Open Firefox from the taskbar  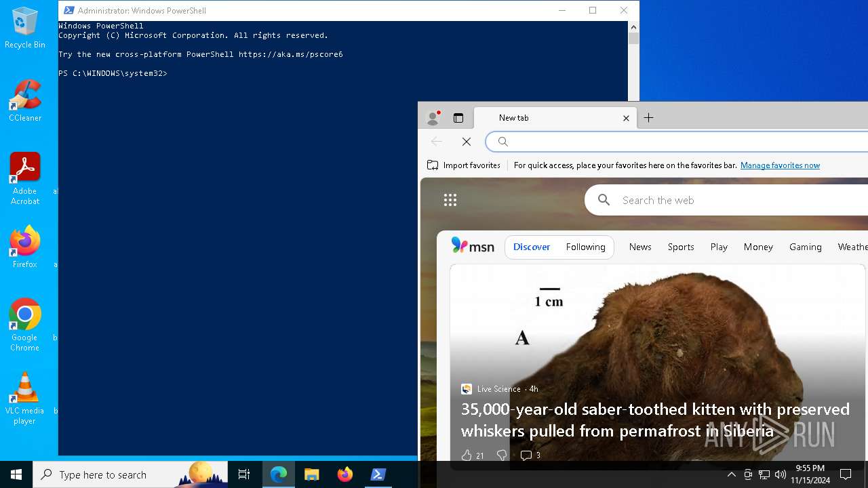click(345, 474)
